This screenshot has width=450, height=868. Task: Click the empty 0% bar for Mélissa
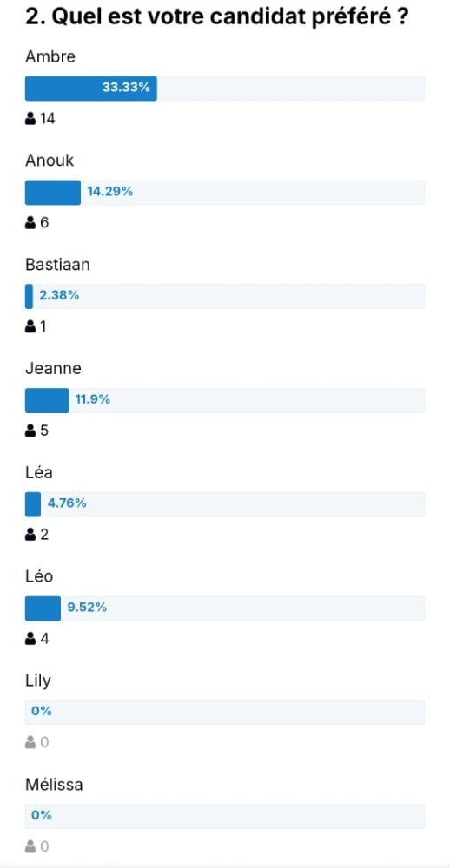[x=225, y=816]
